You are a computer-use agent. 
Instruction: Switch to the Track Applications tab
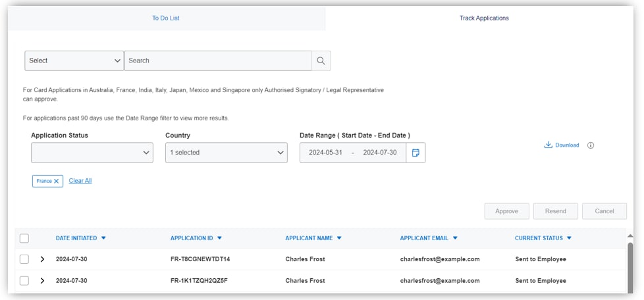click(484, 18)
